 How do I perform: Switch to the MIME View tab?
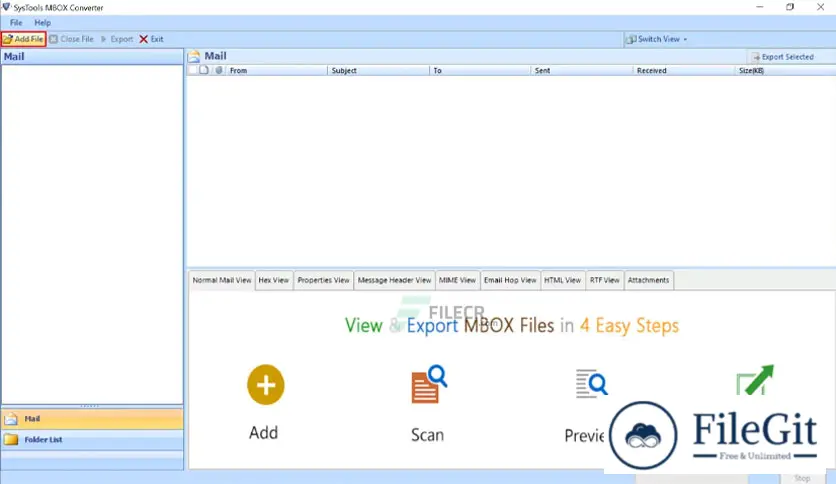tap(457, 280)
